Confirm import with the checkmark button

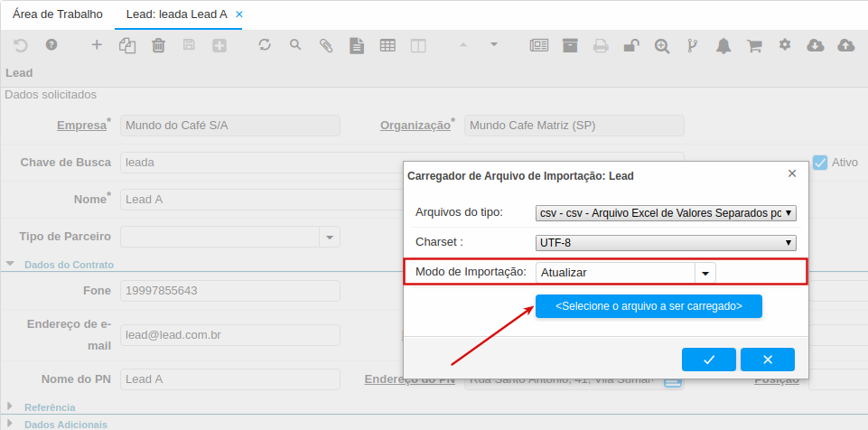(708, 360)
